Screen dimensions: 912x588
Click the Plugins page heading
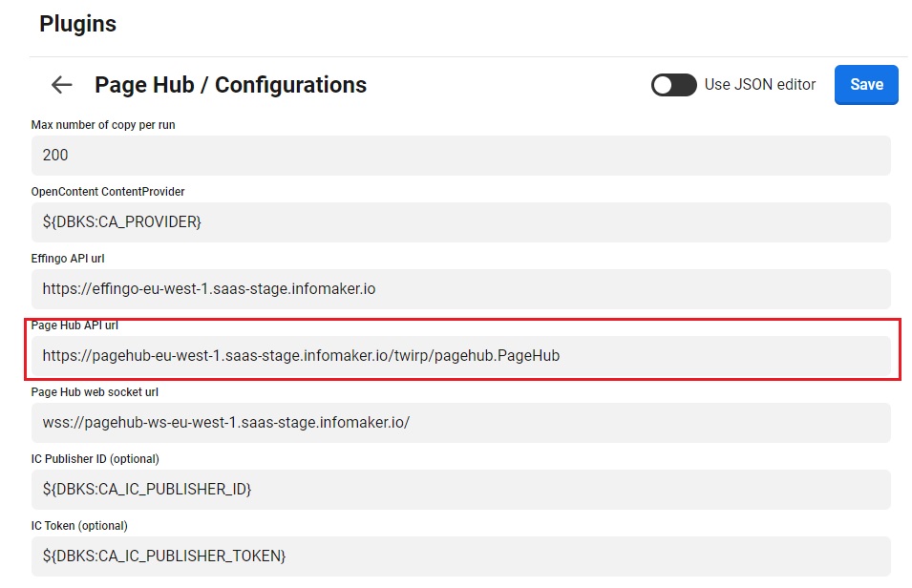pos(77,24)
